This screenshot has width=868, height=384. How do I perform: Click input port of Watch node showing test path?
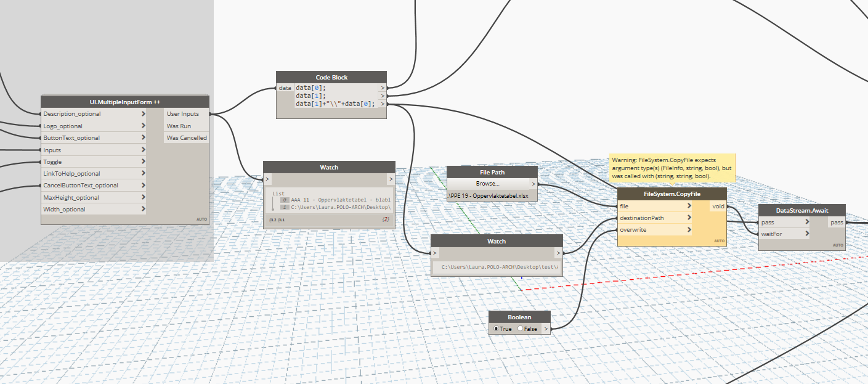(x=435, y=253)
